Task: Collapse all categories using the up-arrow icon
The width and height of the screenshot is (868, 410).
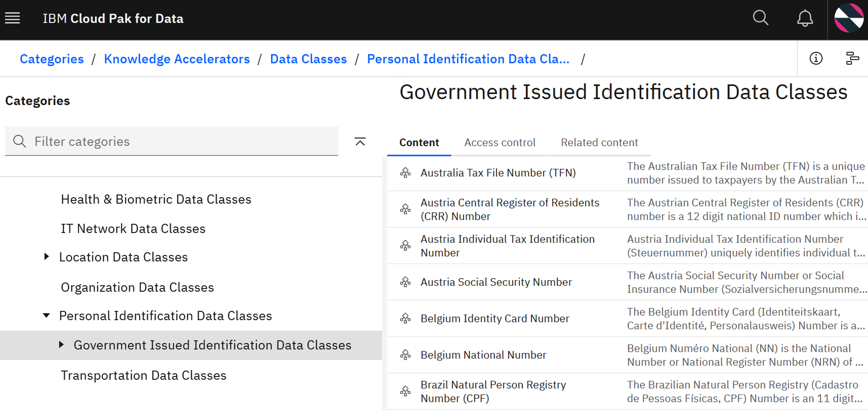Action: [x=360, y=142]
